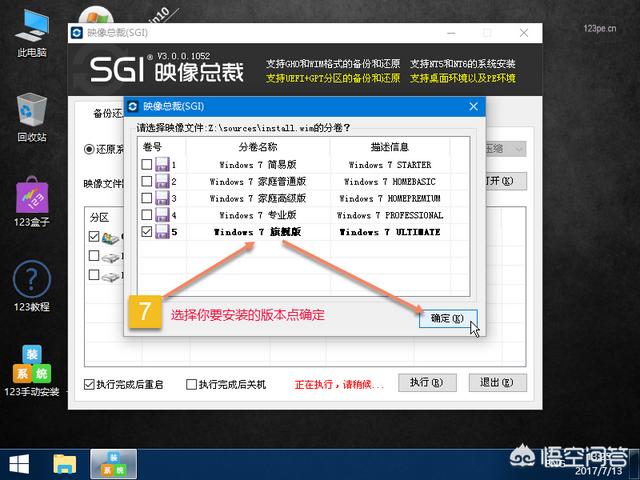Check the Windows 7 家庭普通版 checkbox
This screenshot has height=480, width=640.
point(147,182)
